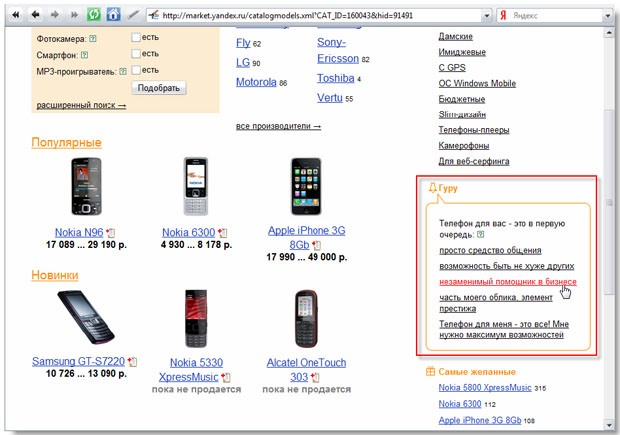Open the Vertu brand link
The width and height of the screenshot is (620, 435).
pyautogui.click(x=330, y=98)
